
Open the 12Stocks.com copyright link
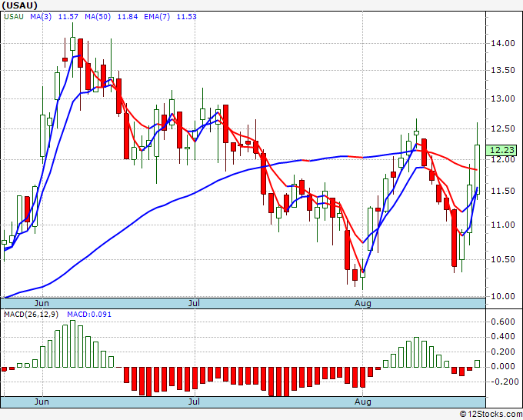pos(491,414)
